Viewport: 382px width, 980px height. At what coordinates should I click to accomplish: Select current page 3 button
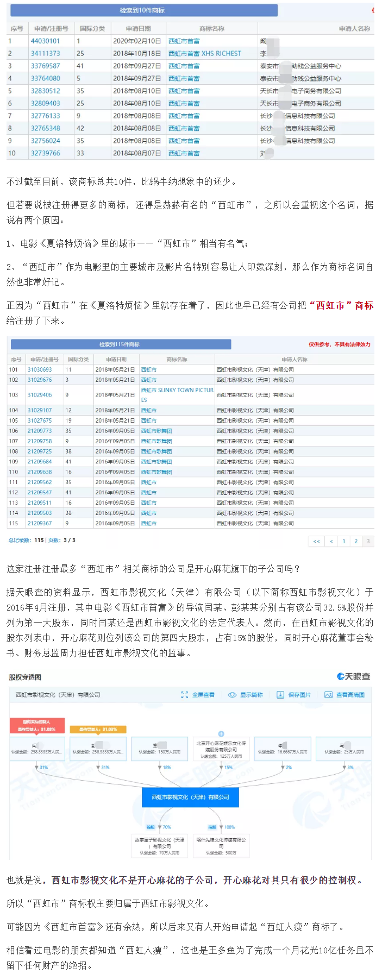coord(368,541)
